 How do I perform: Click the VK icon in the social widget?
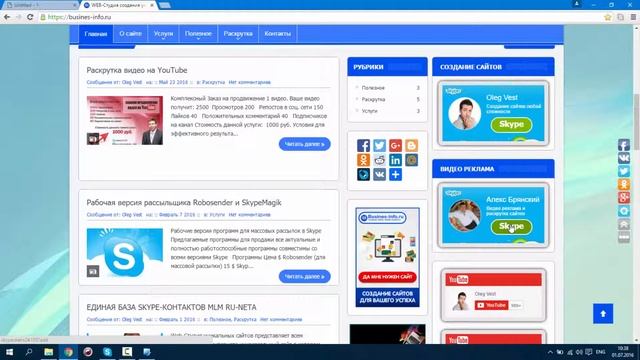(379, 175)
